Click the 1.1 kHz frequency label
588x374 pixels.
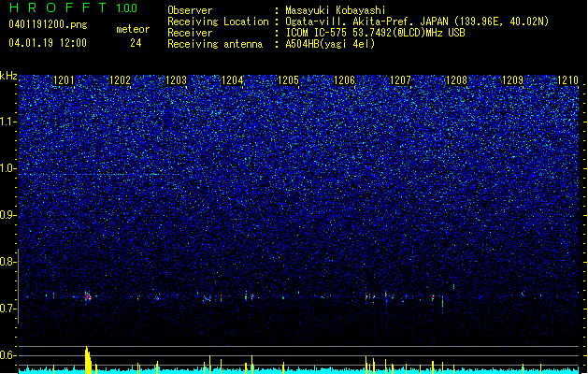click(x=8, y=122)
